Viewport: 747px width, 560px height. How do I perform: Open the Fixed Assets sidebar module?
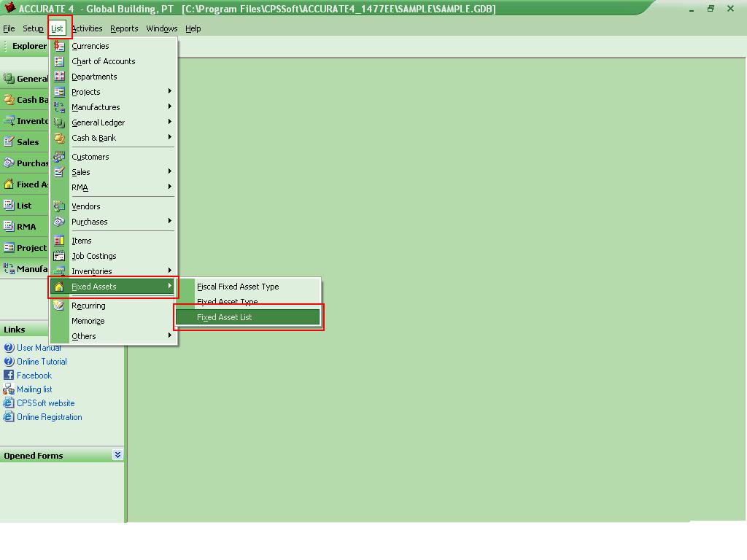[29, 184]
